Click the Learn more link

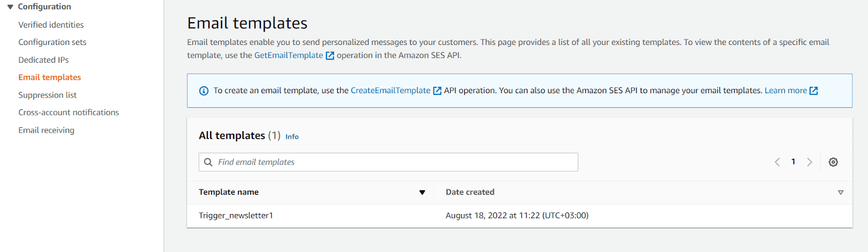[x=786, y=91]
